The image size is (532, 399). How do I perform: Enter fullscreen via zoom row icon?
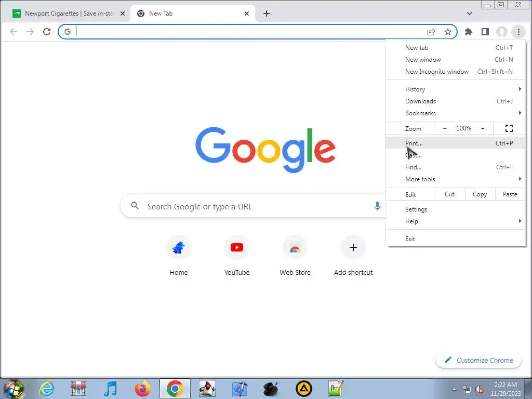point(509,128)
